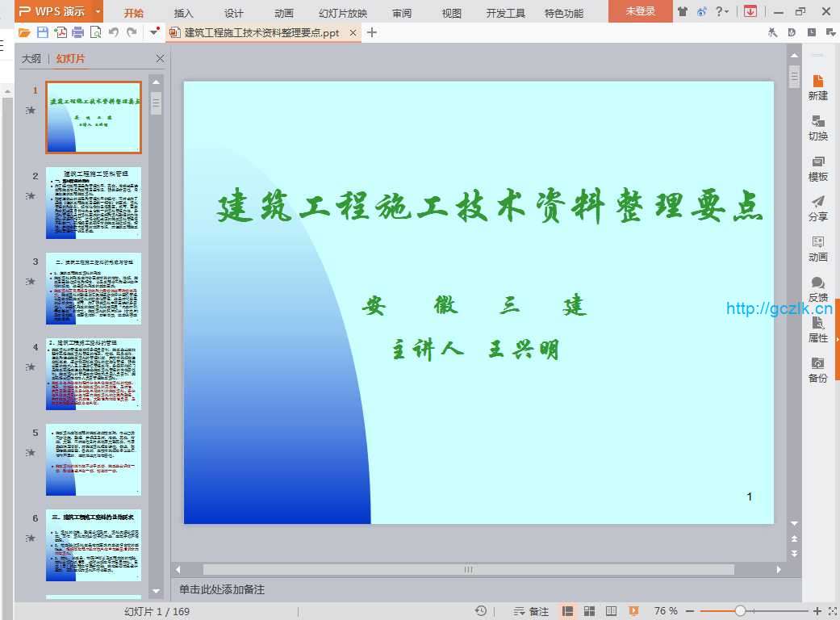
Task: Toggle the 备注 notes pane in status bar
Action: [x=531, y=611]
